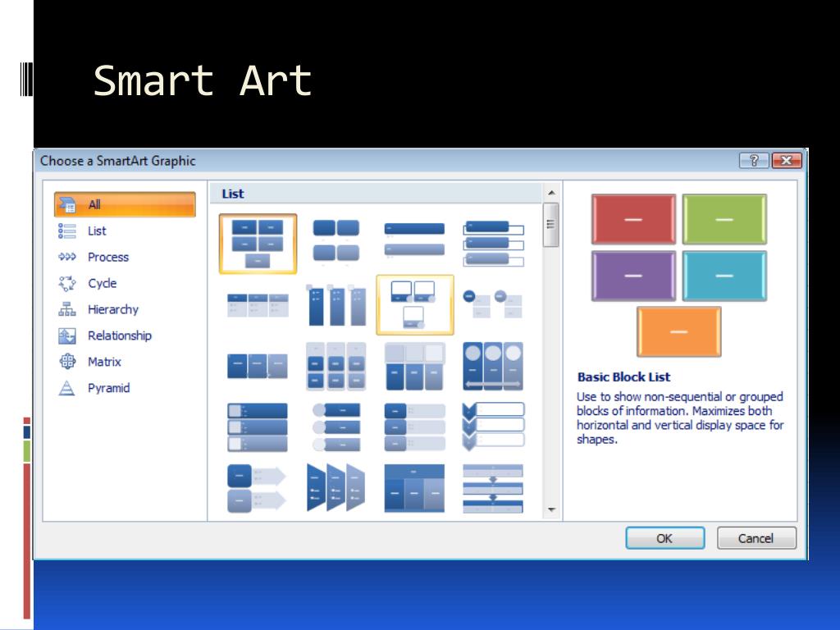
Task: Open the Process category
Action: pyautogui.click(x=108, y=257)
